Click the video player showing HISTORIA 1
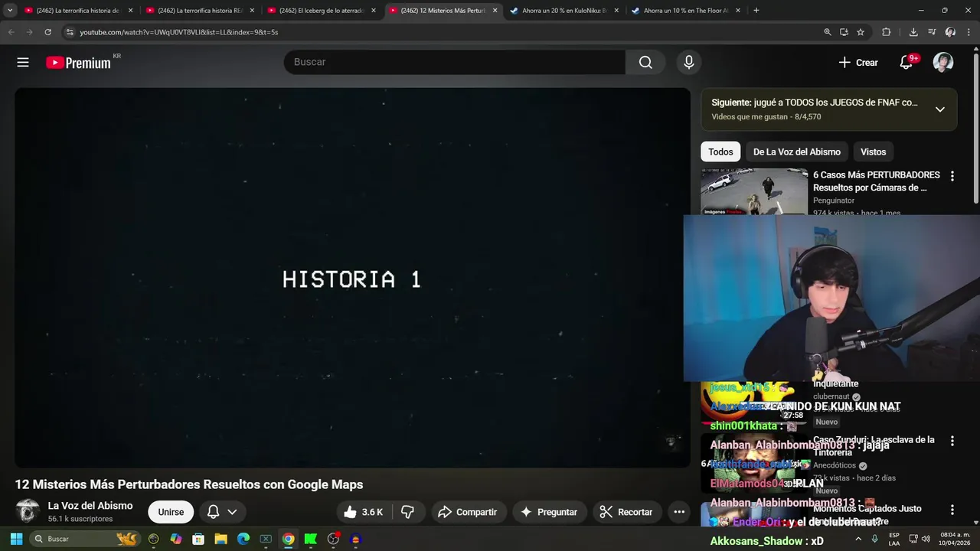The height and width of the screenshot is (551, 980). 352,278
